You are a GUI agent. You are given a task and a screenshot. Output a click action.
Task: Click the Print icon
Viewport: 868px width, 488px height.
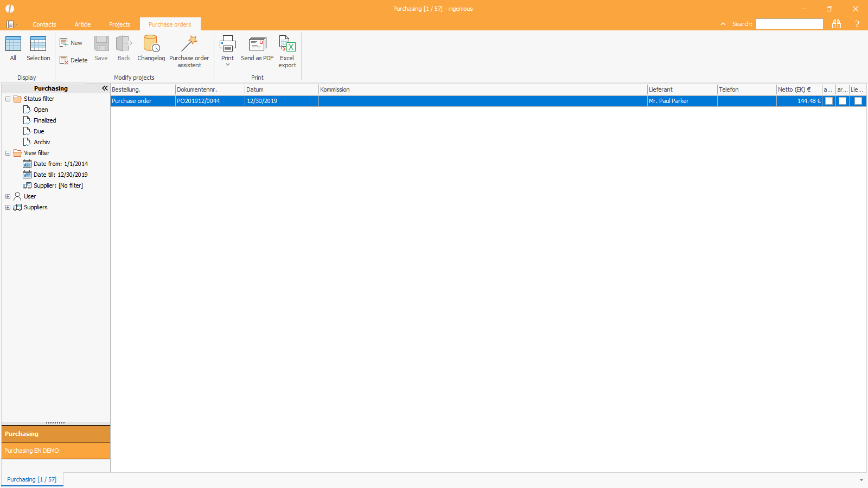coord(227,44)
